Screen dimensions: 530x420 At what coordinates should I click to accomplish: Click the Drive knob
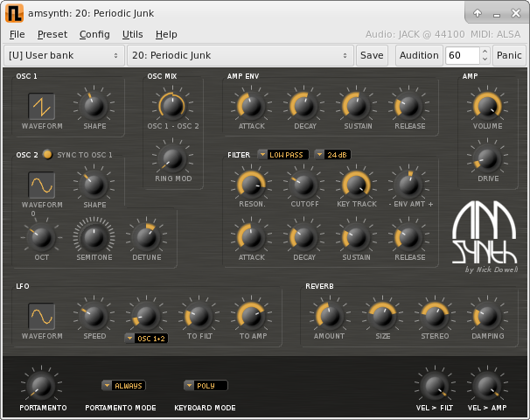(x=487, y=158)
